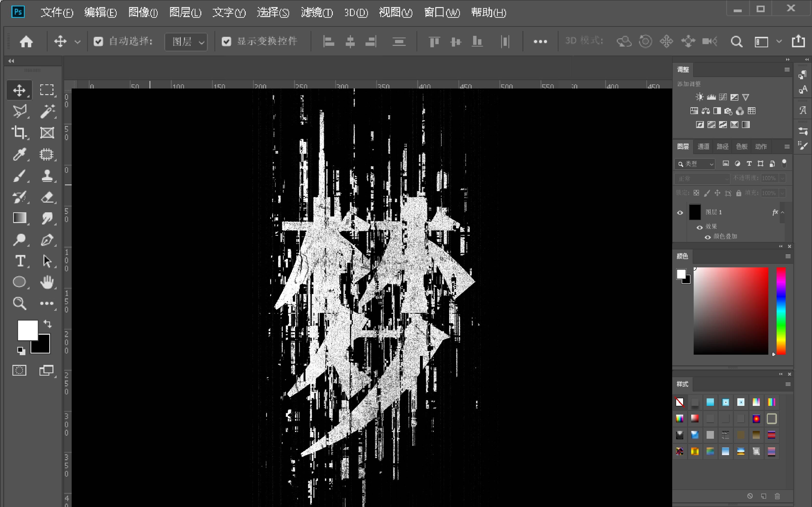Screen dimensions: 812x507
Task: Swap foreground and background colors
Action: [48, 324]
